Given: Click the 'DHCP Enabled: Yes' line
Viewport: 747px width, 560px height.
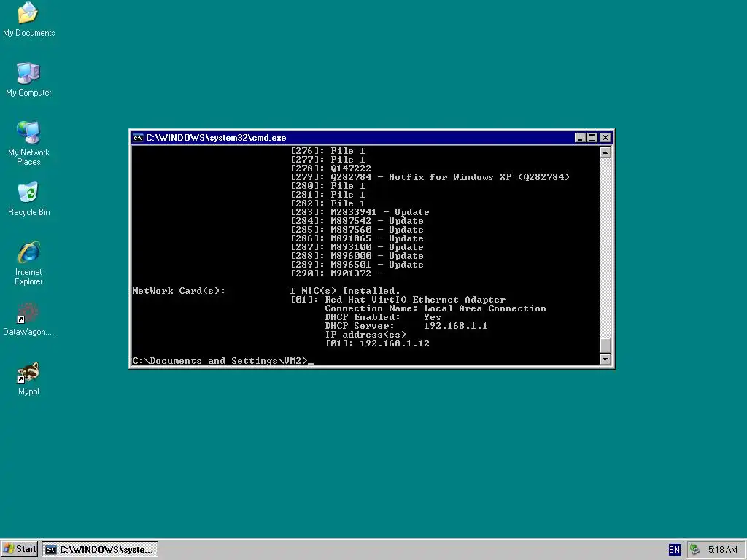Looking at the screenshot, I should (383, 317).
